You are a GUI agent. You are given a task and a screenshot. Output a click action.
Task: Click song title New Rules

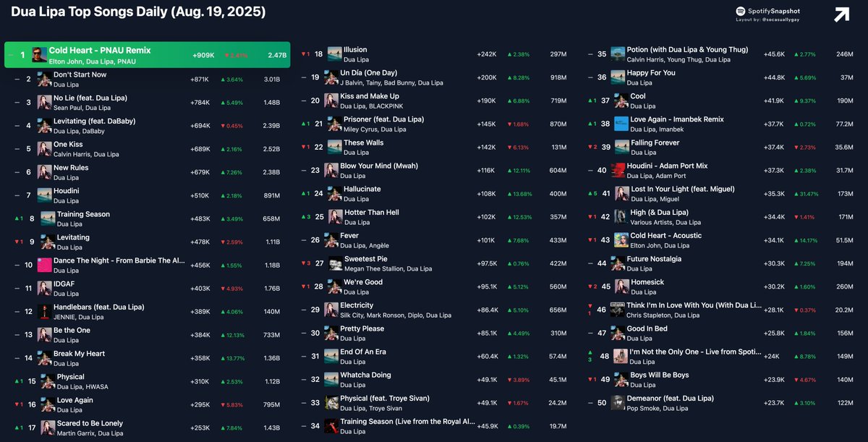click(71, 167)
